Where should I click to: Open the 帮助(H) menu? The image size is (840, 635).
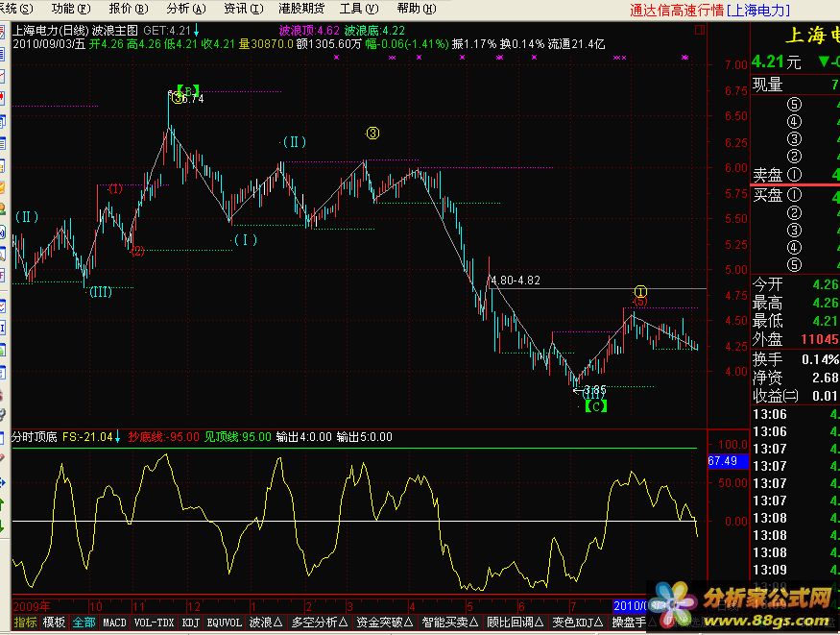[x=417, y=9]
